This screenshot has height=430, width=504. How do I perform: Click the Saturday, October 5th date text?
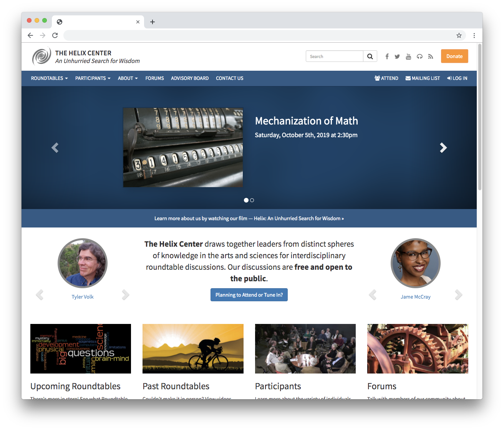coord(306,135)
